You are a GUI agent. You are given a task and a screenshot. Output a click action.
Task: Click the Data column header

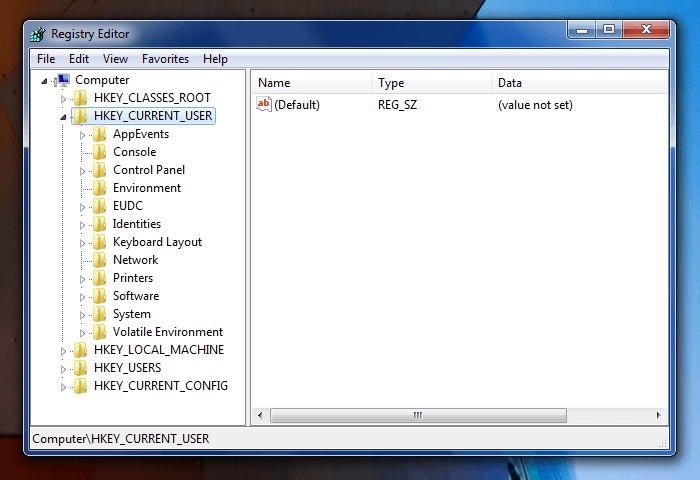coord(579,83)
